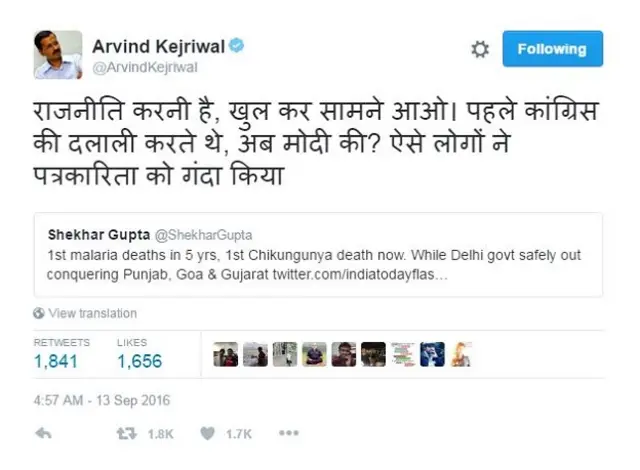Open the gear settings dropdown
This screenshot has width=640, height=470.
pyautogui.click(x=480, y=49)
